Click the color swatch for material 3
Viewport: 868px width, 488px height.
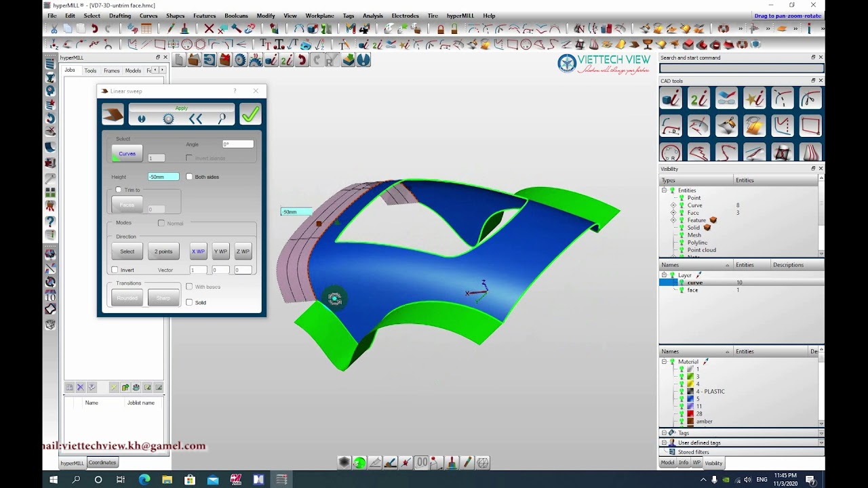(x=690, y=377)
